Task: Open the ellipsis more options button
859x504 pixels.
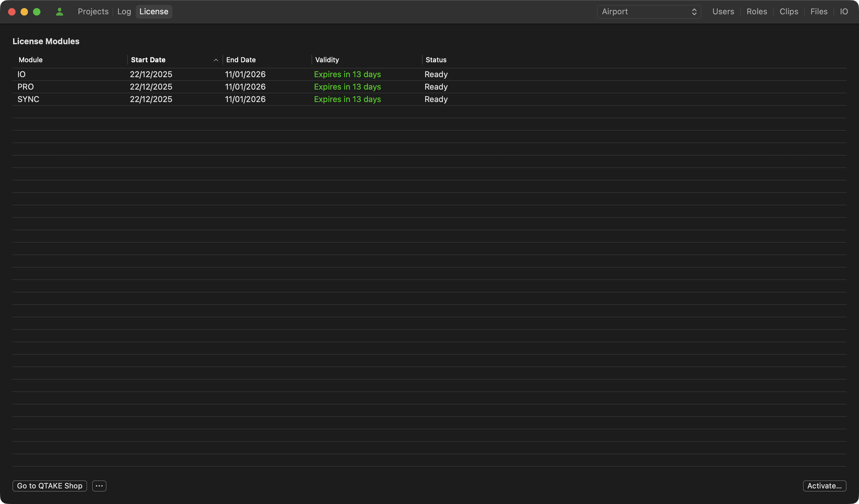Action: tap(99, 486)
